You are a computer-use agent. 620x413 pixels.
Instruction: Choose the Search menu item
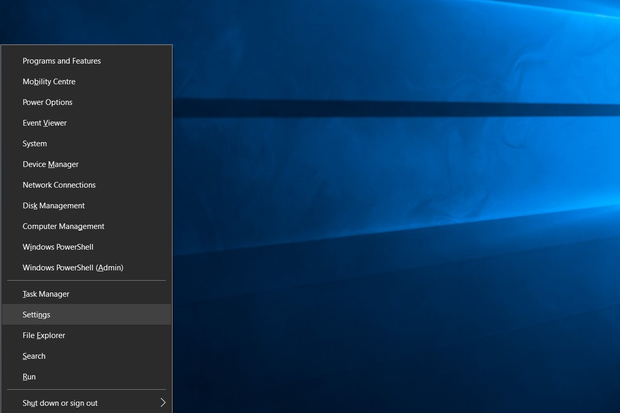point(87,356)
